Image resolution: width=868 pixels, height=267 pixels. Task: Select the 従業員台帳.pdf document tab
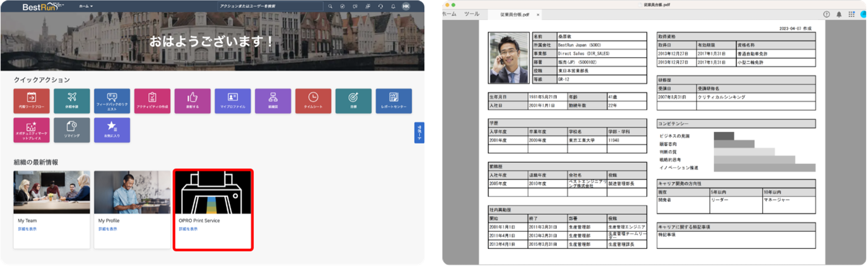point(514,15)
